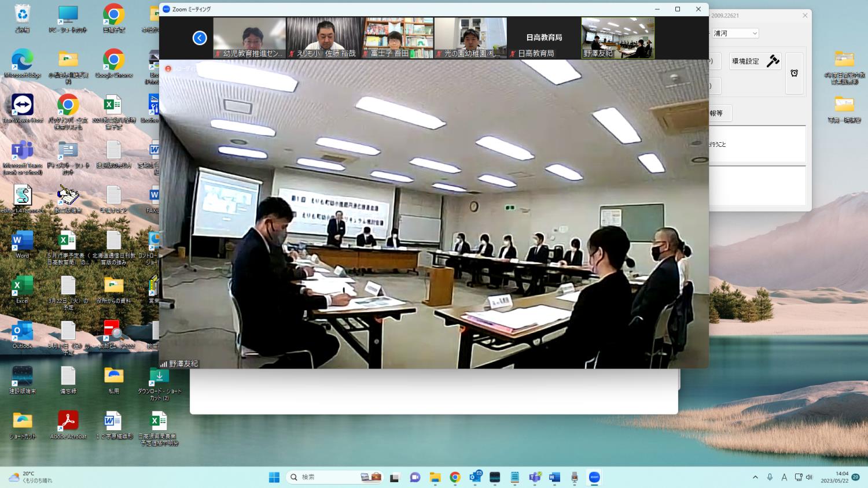The width and height of the screenshot is (868, 488).
Task: Open Zoom meeting app from the taskbar
Action: point(594,477)
